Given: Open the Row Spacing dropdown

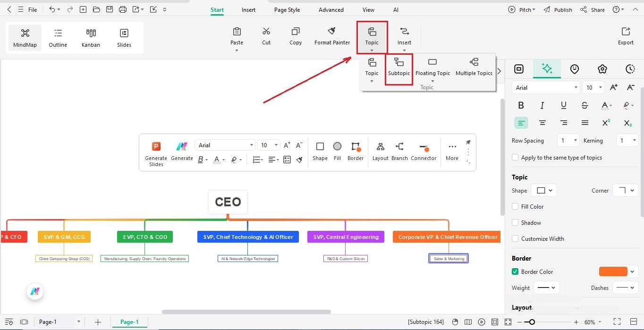Looking at the screenshot, I should pyautogui.click(x=568, y=140).
